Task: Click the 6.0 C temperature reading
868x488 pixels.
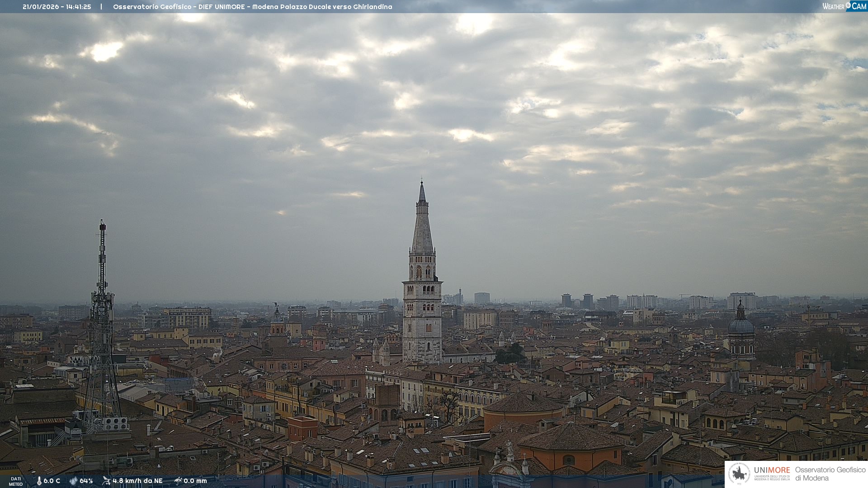Action: pyautogui.click(x=52, y=481)
